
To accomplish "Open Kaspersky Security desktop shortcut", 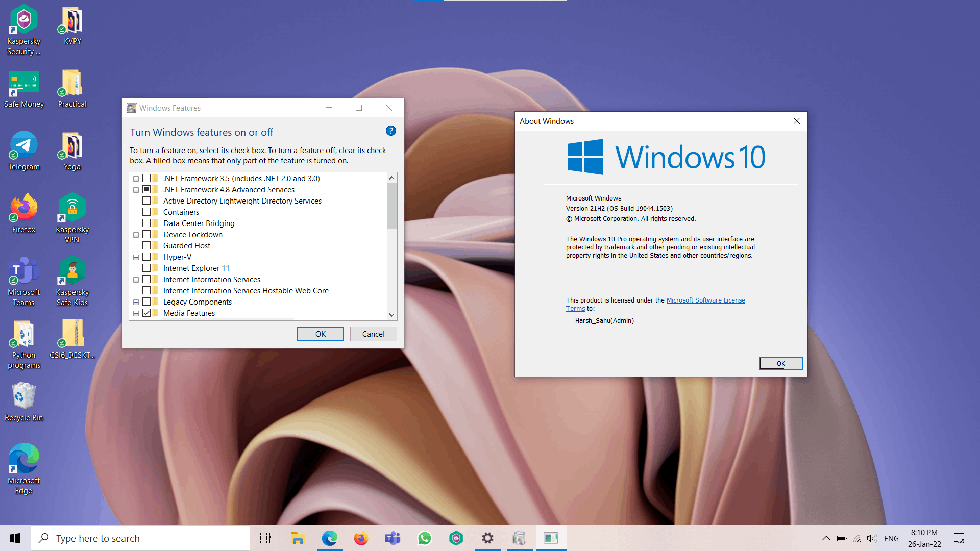I will [23, 30].
